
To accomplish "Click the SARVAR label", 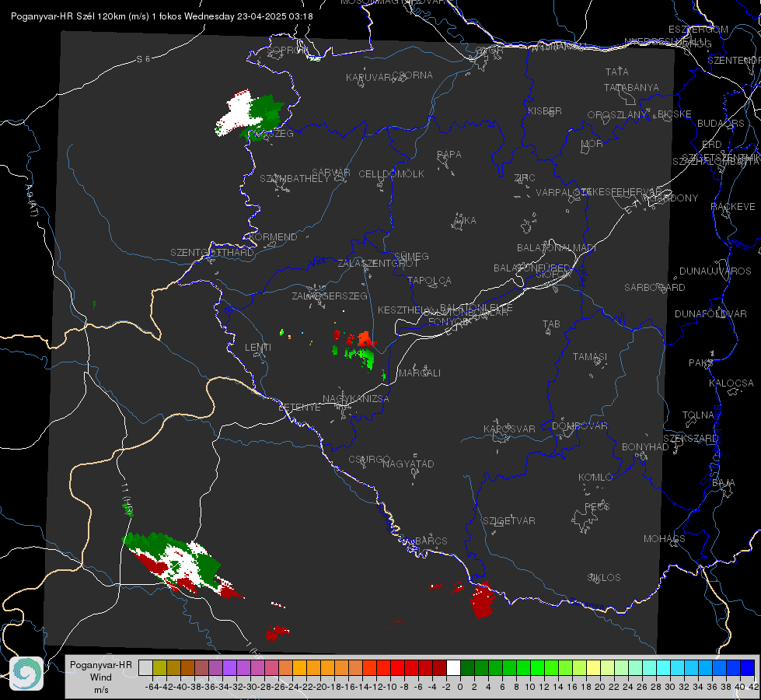I will [331, 173].
